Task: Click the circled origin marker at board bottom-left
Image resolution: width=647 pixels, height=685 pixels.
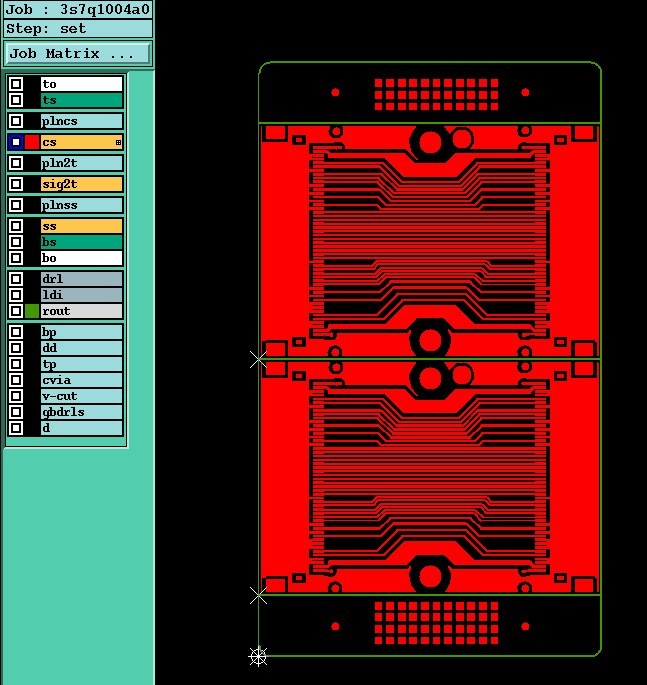Action: click(258, 656)
